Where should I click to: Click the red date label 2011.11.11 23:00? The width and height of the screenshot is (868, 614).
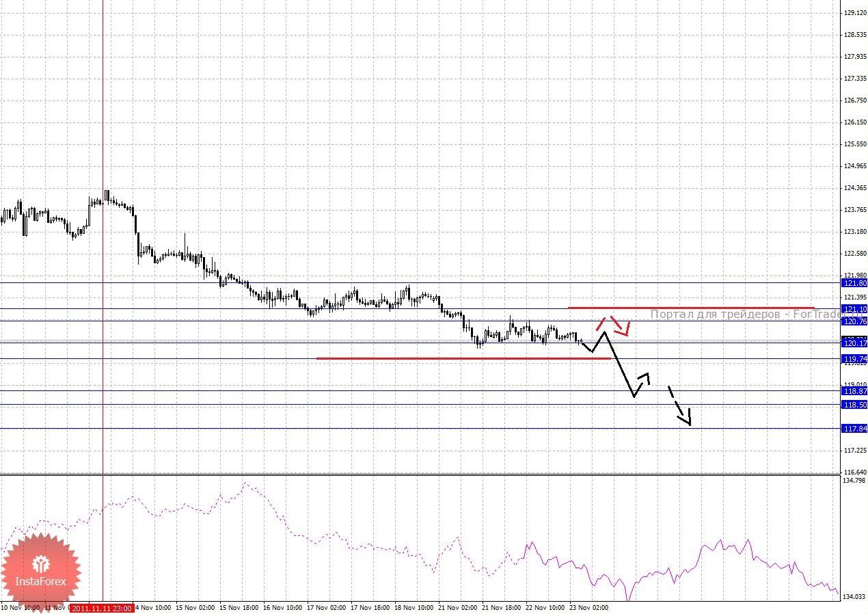[x=102, y=608]
